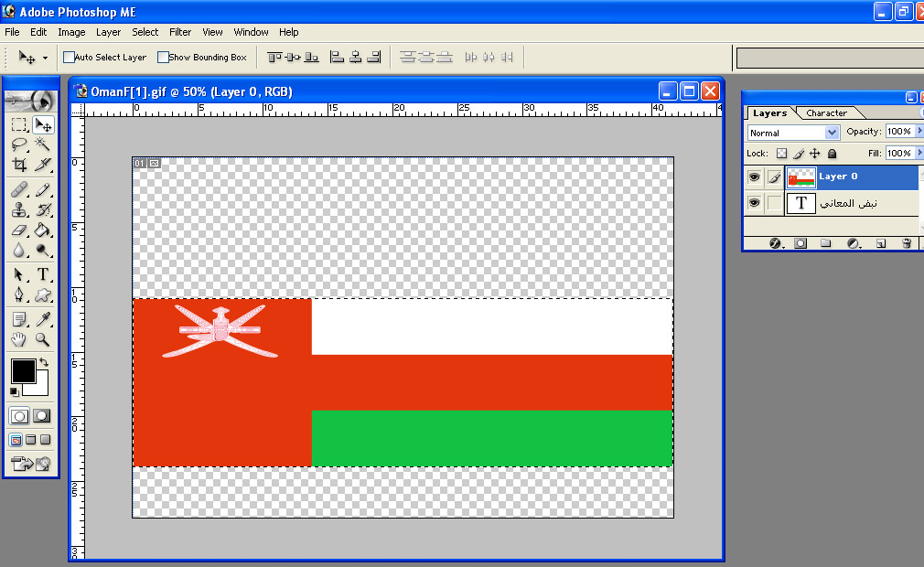Screen dimensions: 924x567
Task: Toggle link box on the text layer
Action: click(x=774, y=203)
